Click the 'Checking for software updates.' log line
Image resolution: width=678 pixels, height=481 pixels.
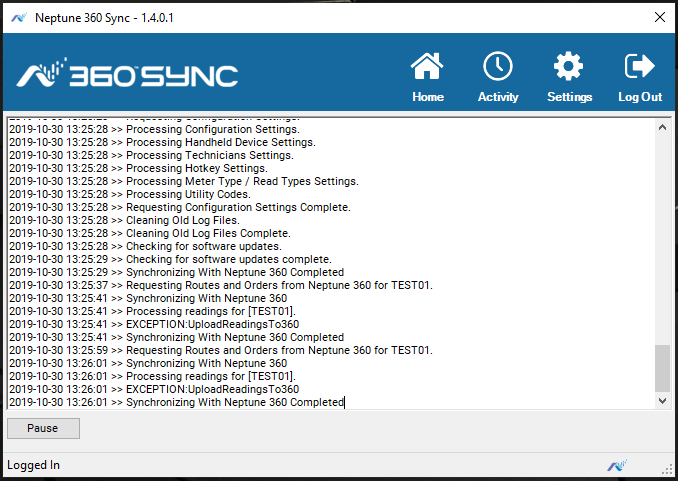(203, 246)
